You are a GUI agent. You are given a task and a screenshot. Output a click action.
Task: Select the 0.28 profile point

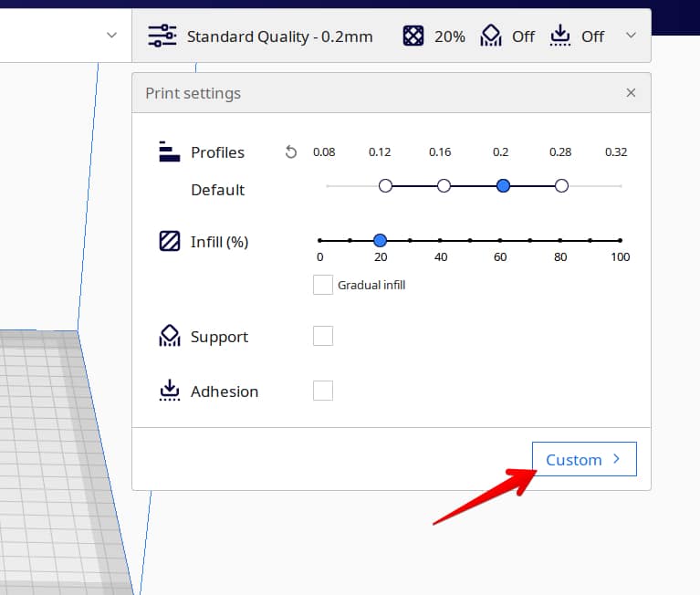pos(561,185)
